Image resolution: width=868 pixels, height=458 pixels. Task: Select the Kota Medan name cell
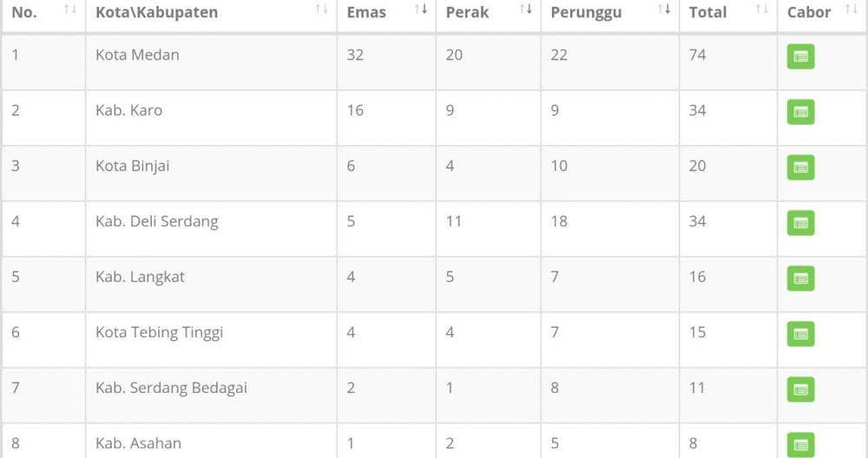pos(137,55)
